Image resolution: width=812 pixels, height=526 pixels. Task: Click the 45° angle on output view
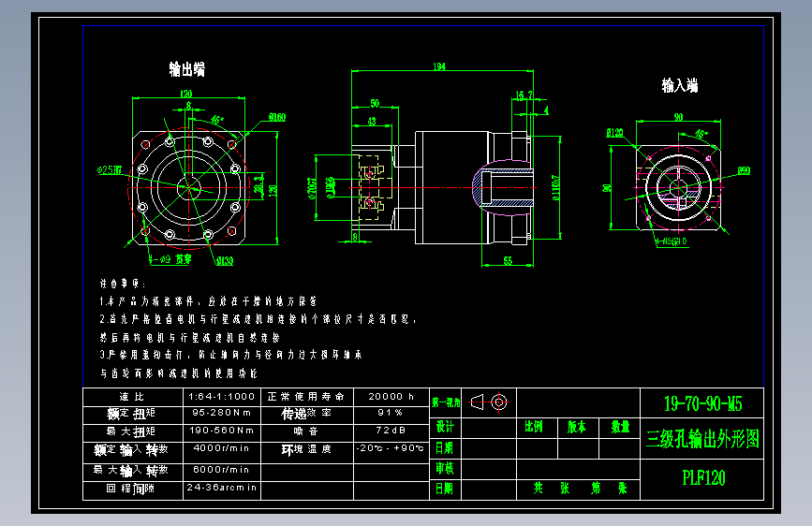(x=217, y=120)
